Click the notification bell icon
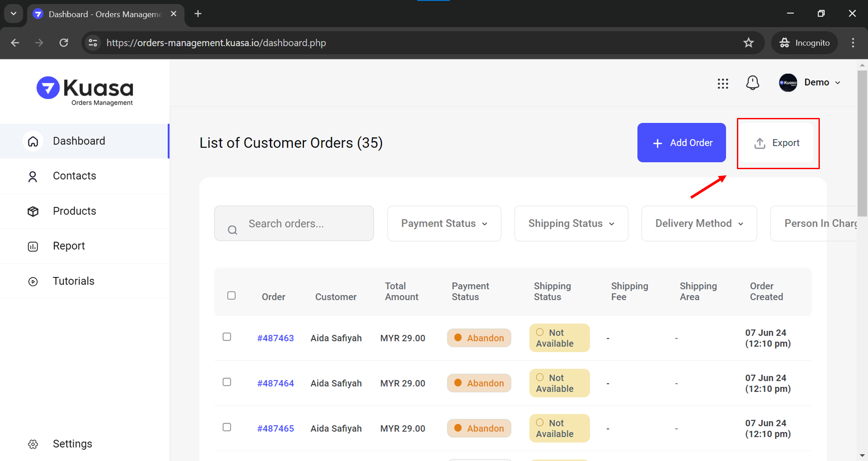This screenshot has height=461, width=868. pos(753,82)
